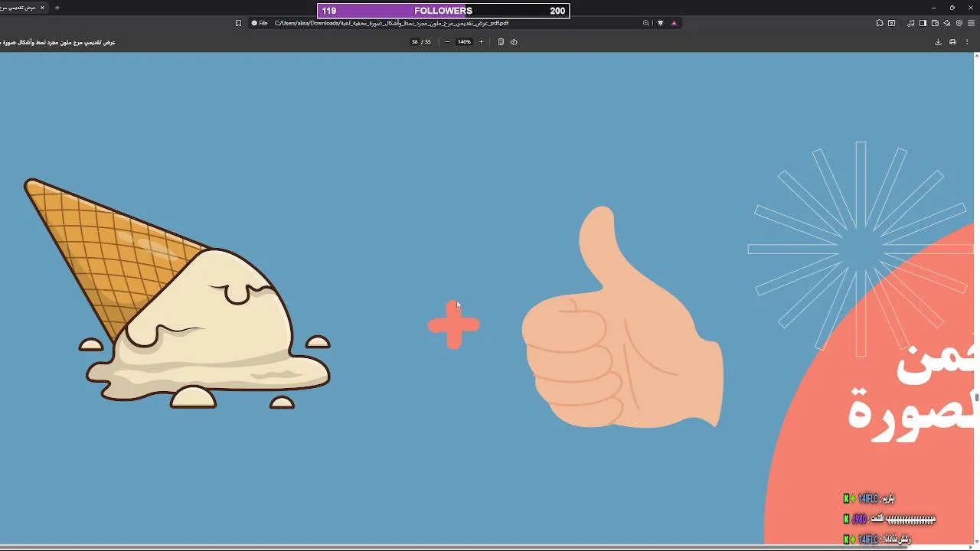
Task: Open Brave Shields lion icon
Action: point(661,23)
